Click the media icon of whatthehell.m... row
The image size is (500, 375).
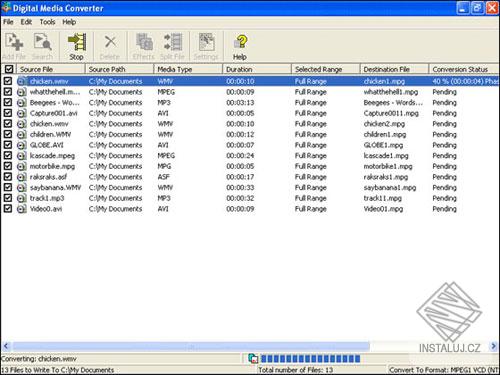[x=22, y=92]
